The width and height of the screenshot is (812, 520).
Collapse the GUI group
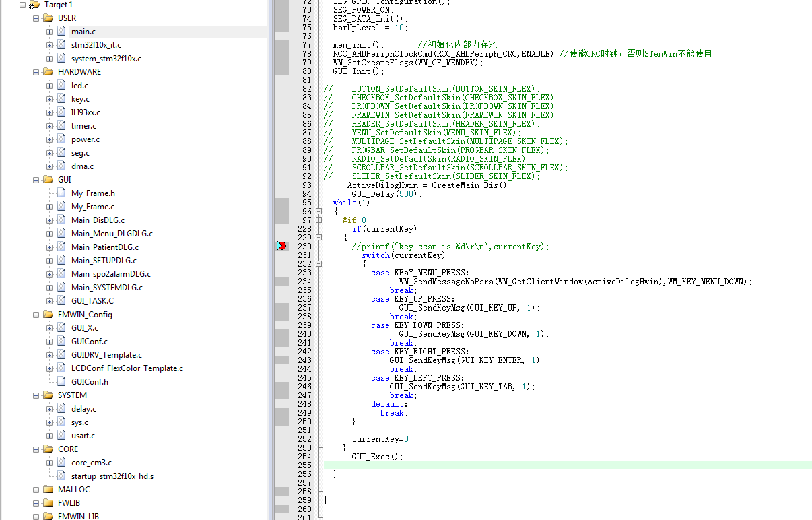[36, 180]
